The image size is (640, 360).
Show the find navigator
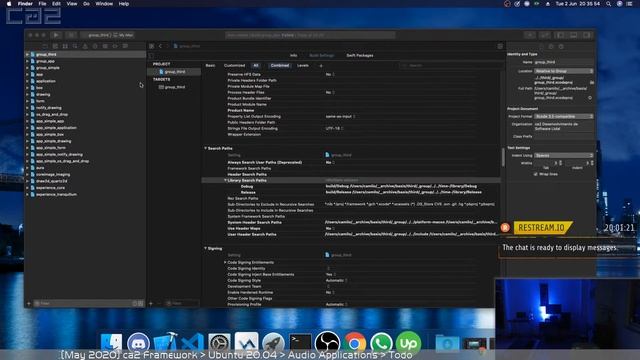(75, 46)
